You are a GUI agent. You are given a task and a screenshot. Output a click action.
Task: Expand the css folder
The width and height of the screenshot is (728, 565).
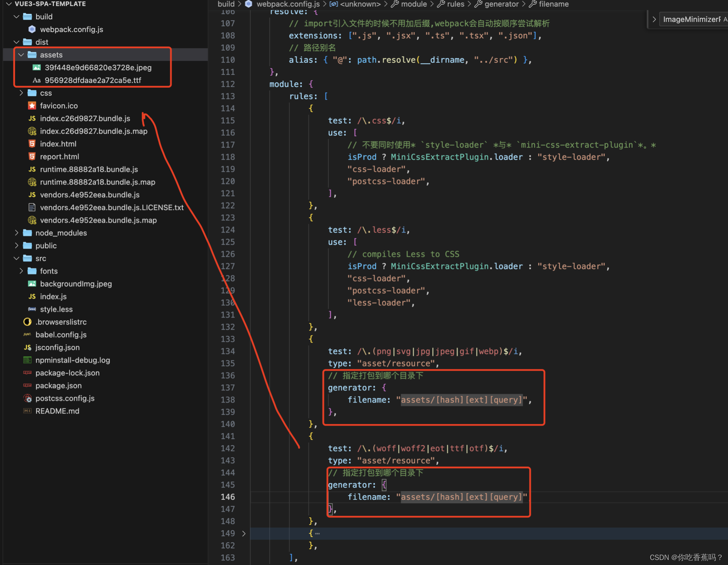point(21,93)
